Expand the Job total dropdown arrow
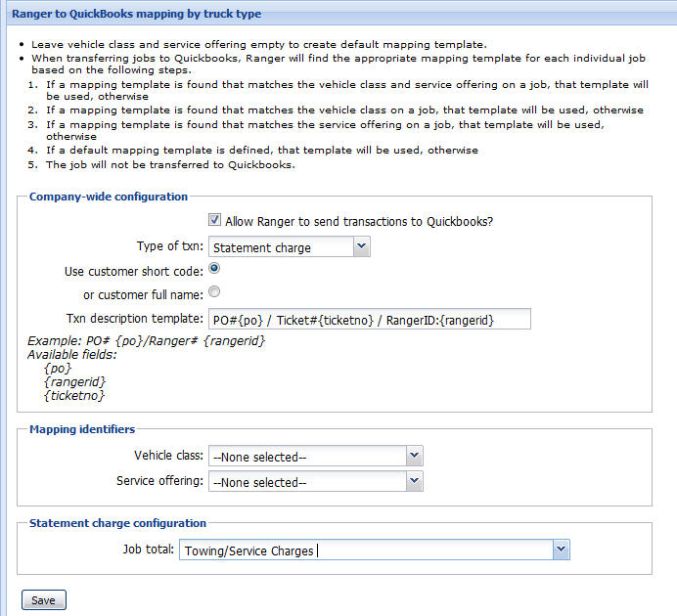Image resolution: width=677 pixels, height=616 pixels. point(561,550)
